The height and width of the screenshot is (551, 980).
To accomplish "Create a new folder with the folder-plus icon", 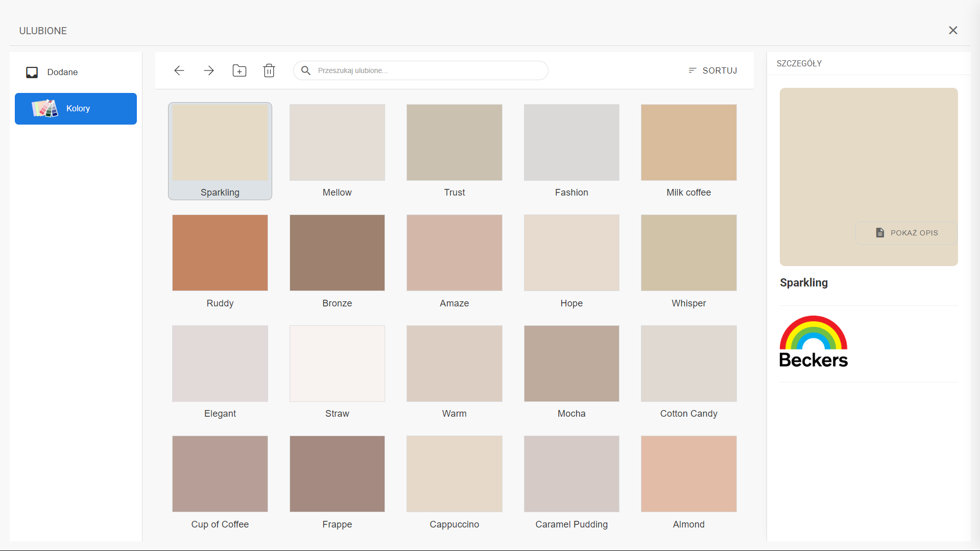I will pyautogui.click(x=239, y=70).
